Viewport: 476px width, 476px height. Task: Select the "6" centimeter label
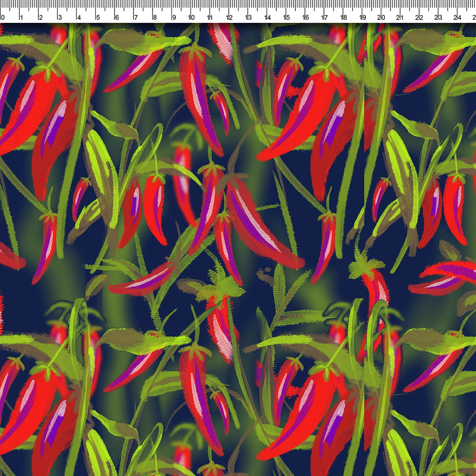(116, 17)
